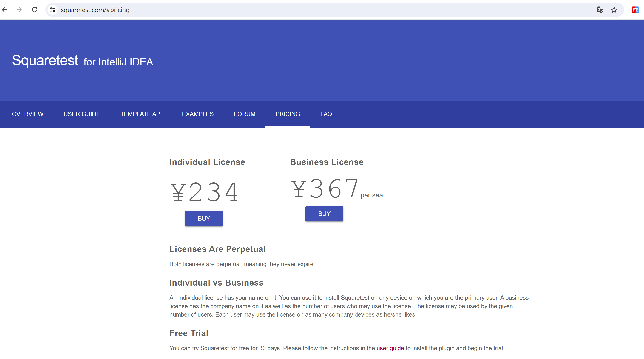The image size is (644, 359).
Task: Open site information icon in address bar
Action: 52,10
